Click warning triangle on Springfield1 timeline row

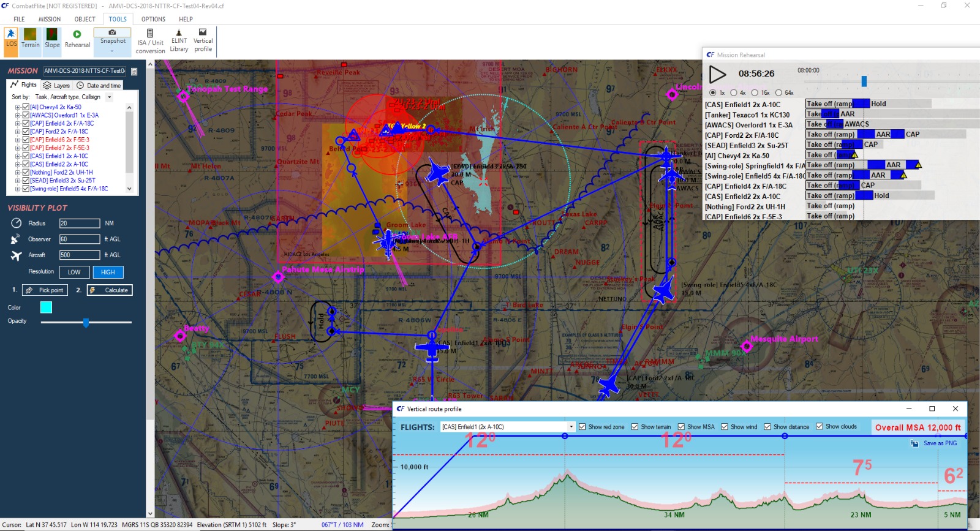[918, 165]
